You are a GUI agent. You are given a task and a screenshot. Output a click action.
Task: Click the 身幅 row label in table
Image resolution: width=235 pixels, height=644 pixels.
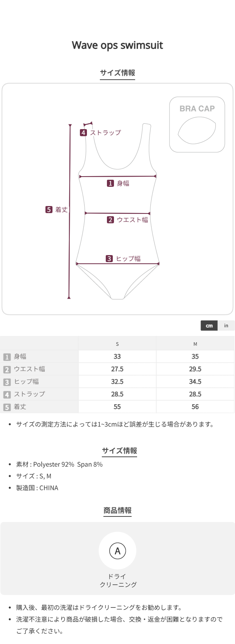[x=20, y=357]
